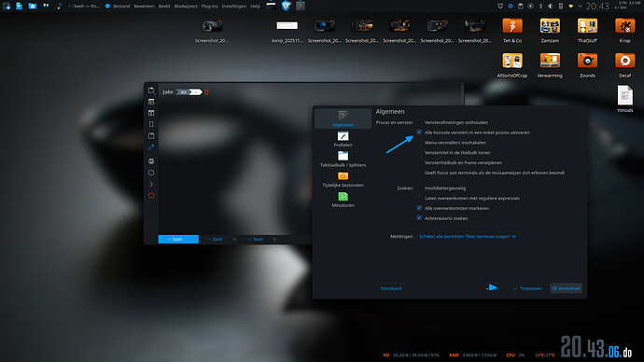The width and height of the screenshot is (644, 362).
Task: Click the volume speaker tray icon
Action: coord(551,7)
